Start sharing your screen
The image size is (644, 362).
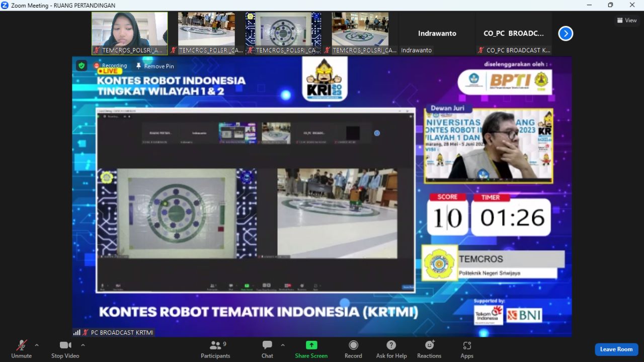(311, 348)
